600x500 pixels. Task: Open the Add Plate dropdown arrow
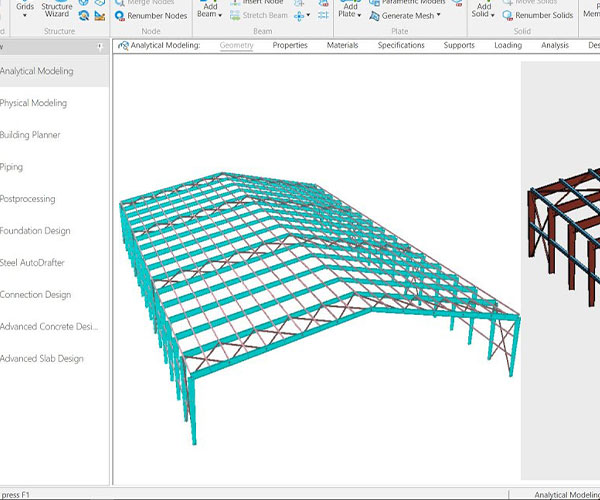click(359, 16)
